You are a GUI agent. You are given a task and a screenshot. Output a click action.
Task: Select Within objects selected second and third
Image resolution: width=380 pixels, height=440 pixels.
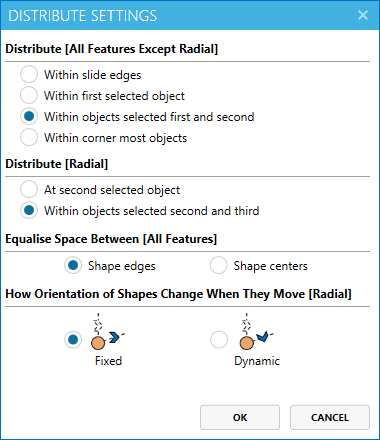[x=29, y=210]
